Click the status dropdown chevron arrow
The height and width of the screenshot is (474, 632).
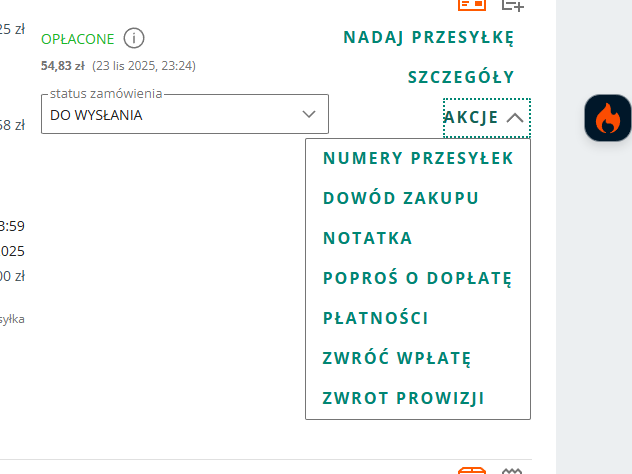click(x=309, y=115)
